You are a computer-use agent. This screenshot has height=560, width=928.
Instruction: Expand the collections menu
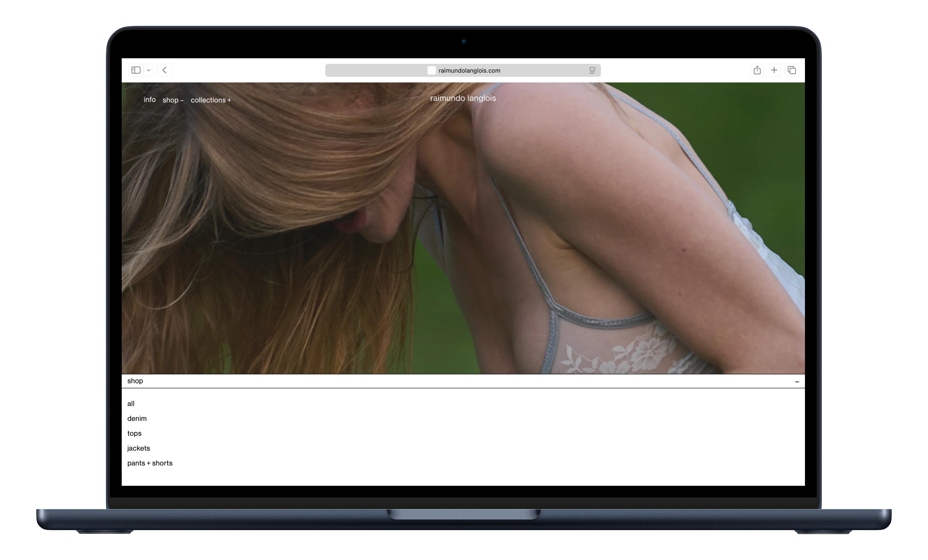[x=211, y=100]
